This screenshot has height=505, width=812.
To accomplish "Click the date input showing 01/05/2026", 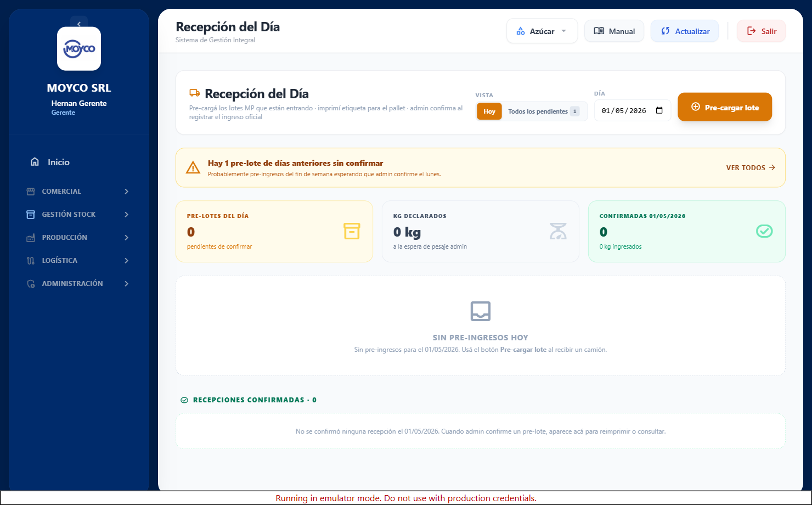I will pyautogui.click(x=632, y=110).
